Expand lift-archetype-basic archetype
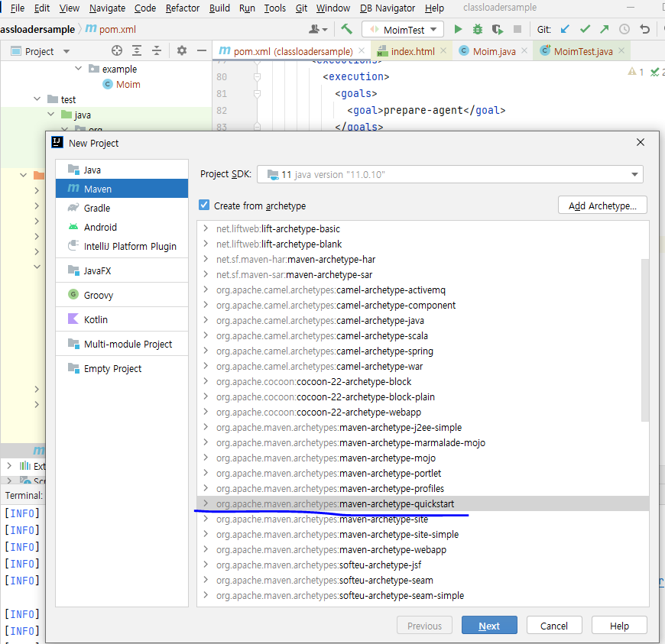Screen dimensions: 665x644 pyautogui.click(x=206, y=228)
